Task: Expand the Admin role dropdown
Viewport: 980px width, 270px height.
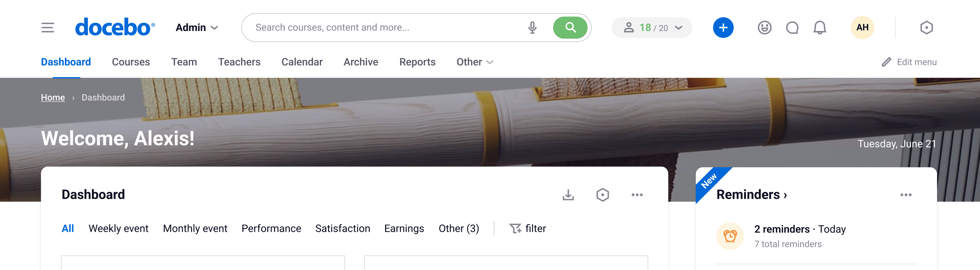Action: [197, 28]
